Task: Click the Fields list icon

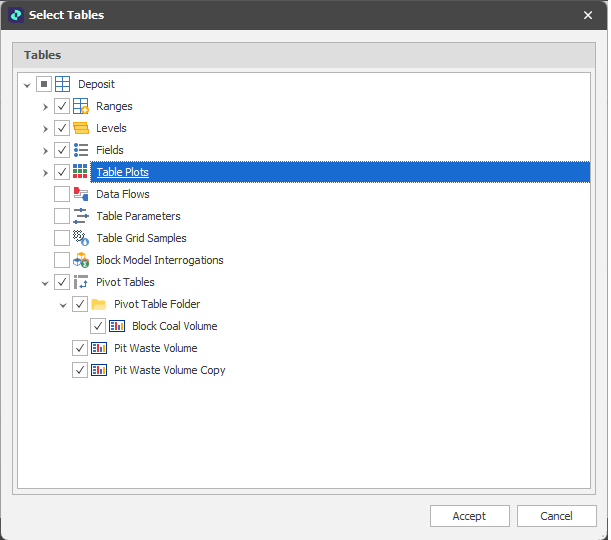Action: point(81,150)
